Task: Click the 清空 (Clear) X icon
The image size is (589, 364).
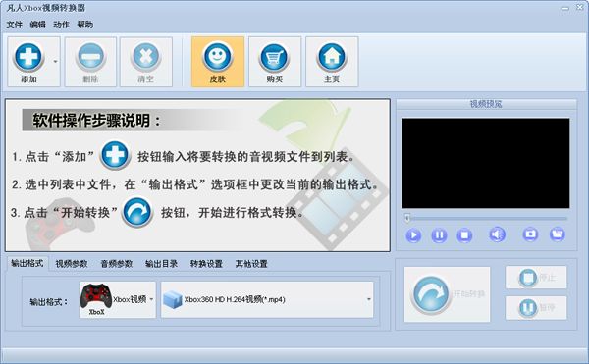Action: [145, 57]
